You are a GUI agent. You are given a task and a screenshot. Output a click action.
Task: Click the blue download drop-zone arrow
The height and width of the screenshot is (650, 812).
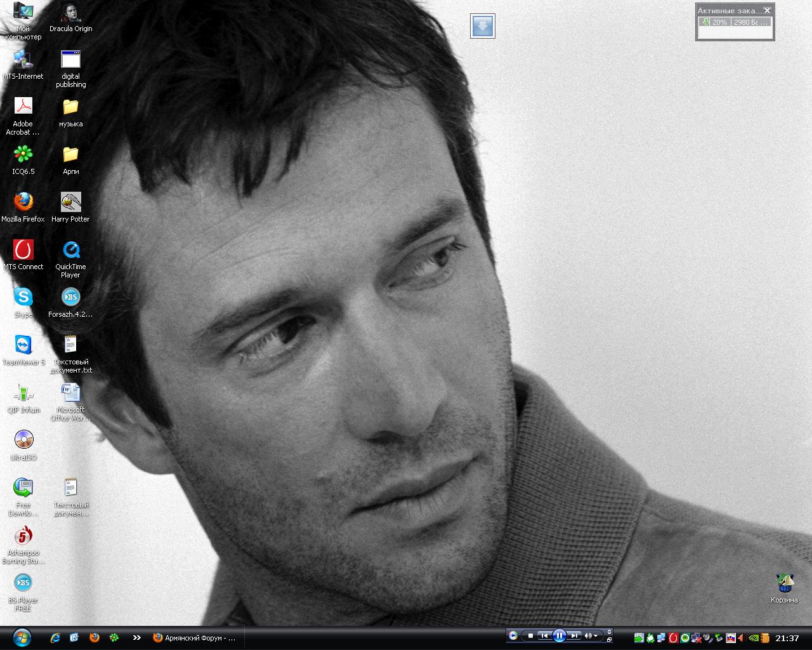point(482,26)
